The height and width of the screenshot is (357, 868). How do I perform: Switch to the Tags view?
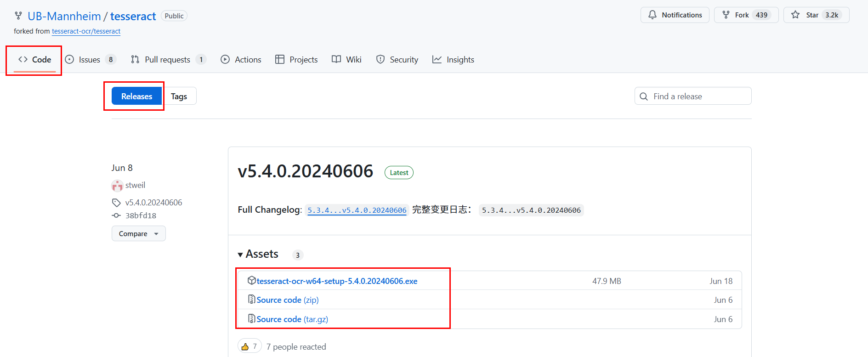pos(179,96)
